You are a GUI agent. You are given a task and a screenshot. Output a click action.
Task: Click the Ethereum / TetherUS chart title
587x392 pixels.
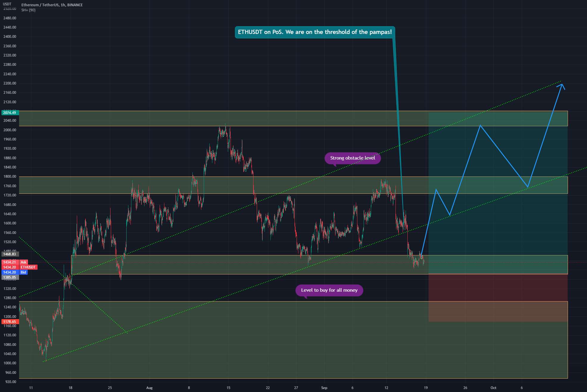click(52, 5)
